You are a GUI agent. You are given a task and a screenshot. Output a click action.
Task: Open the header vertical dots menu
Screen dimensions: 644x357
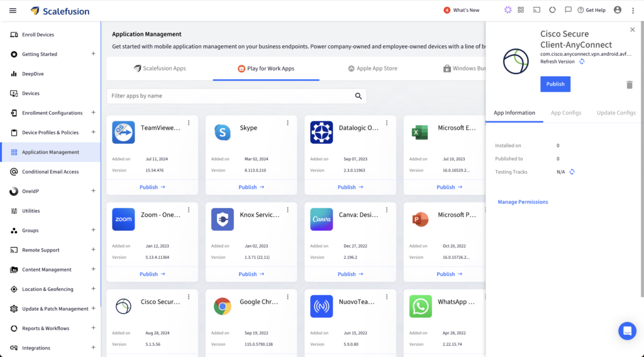tap(633, 11)
